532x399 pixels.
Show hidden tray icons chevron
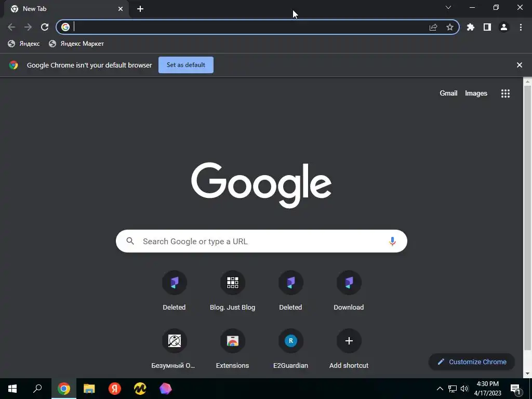click(440, 389)
